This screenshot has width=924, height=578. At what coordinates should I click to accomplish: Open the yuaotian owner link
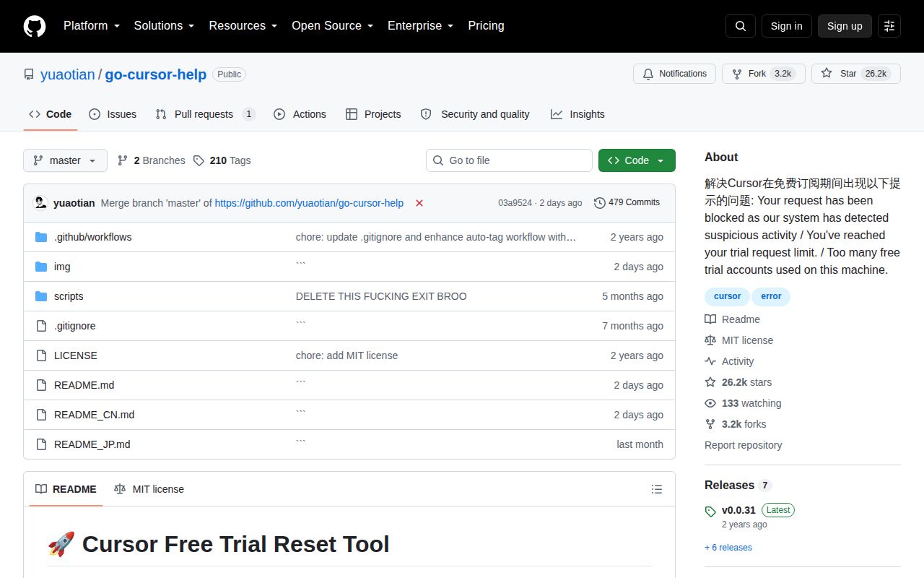(68, 74)
